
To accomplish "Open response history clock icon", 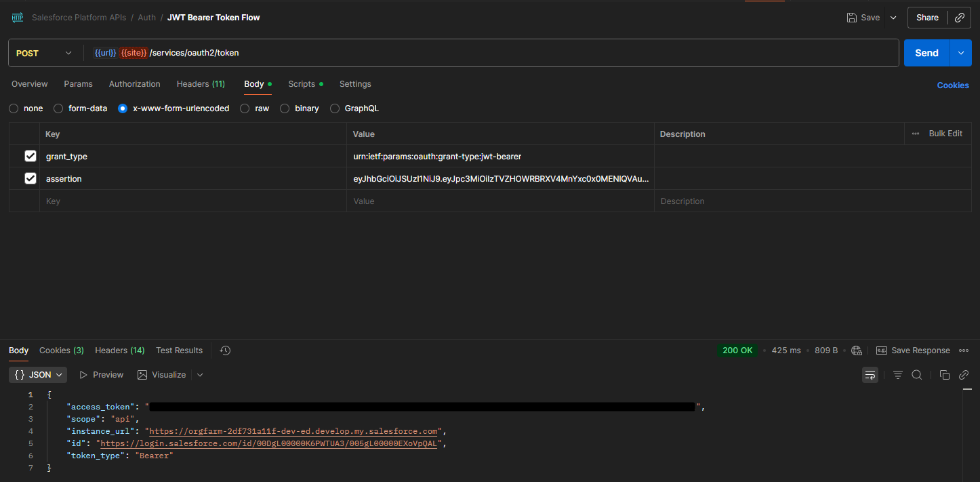I will 226,350.
